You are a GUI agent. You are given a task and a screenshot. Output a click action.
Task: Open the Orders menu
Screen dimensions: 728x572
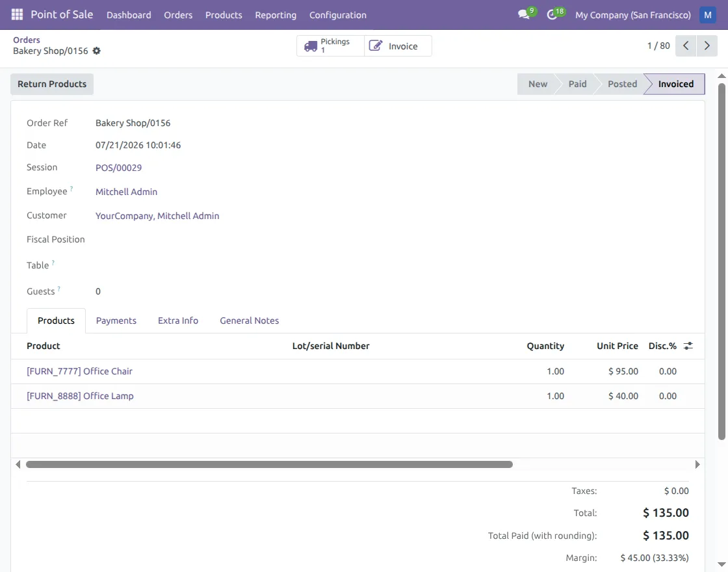pyautogui.click(x=178, y=15)
